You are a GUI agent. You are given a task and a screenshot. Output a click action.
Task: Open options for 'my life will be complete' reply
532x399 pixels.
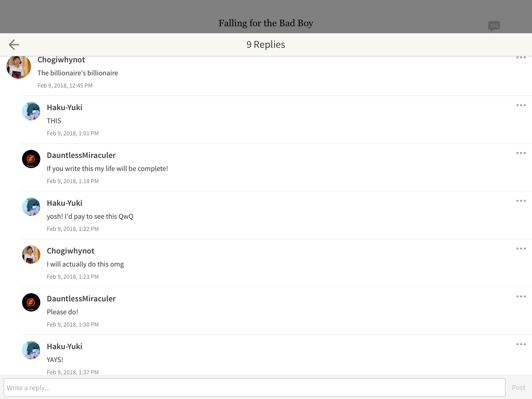521,153
